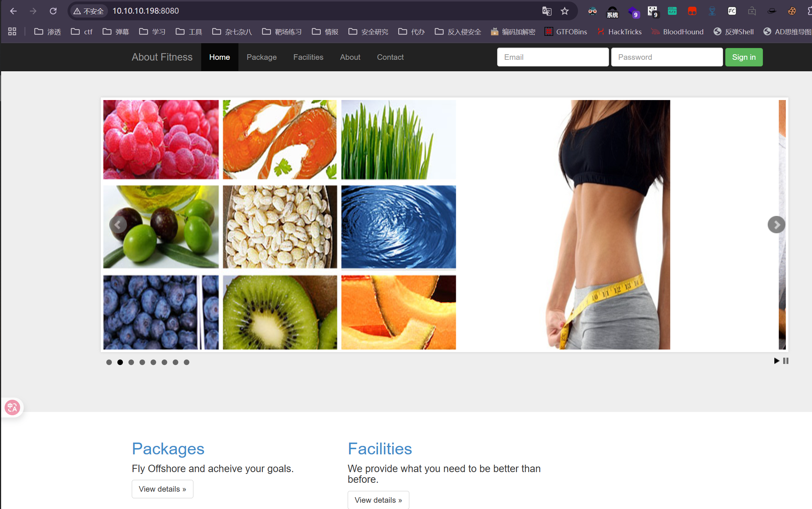Screen dimensions: 812x509
Task: Click the pink floating translate widget icon
Action: click(x=12, y=407)
